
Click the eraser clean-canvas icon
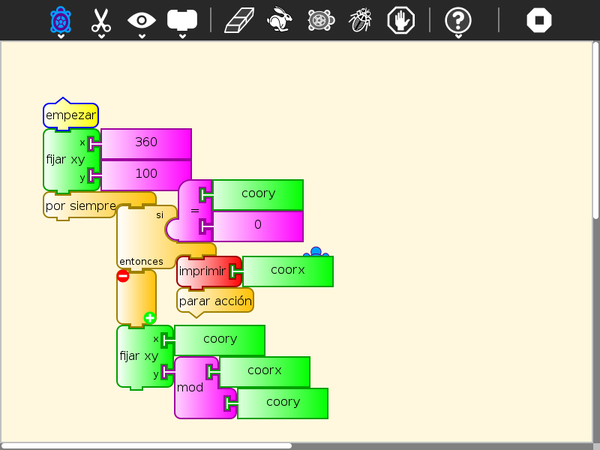pyautogui.click(x=241, y=20)
